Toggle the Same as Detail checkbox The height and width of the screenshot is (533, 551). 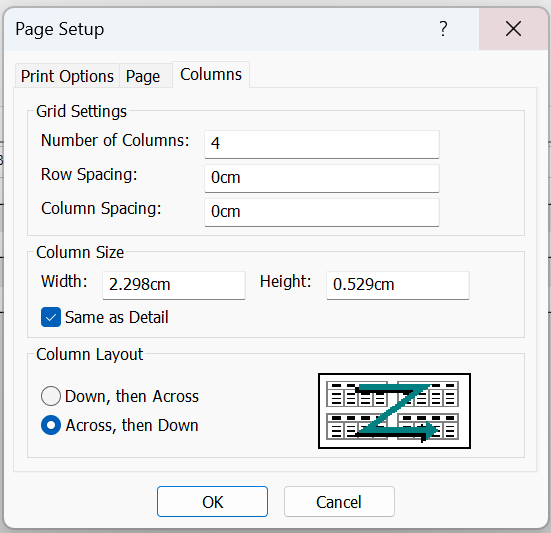pos(51,317)
